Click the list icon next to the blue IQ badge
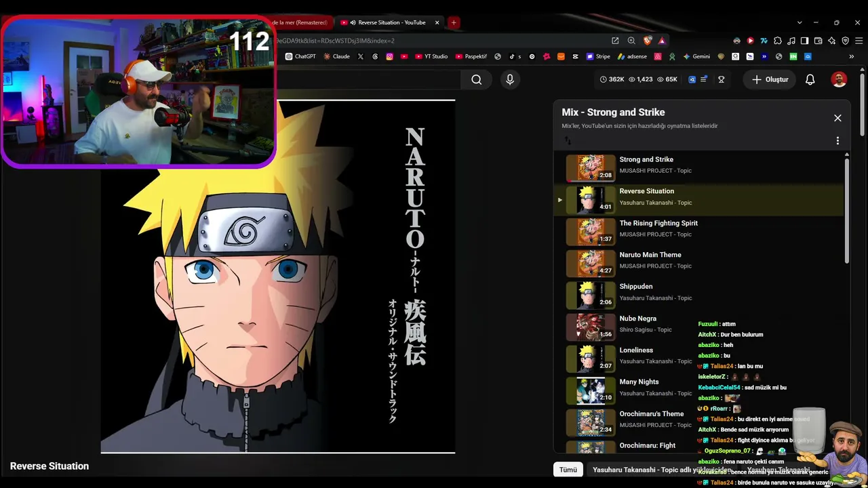This screenshot has width=868, height=488. pyautogui.click(x=704, y=79)
